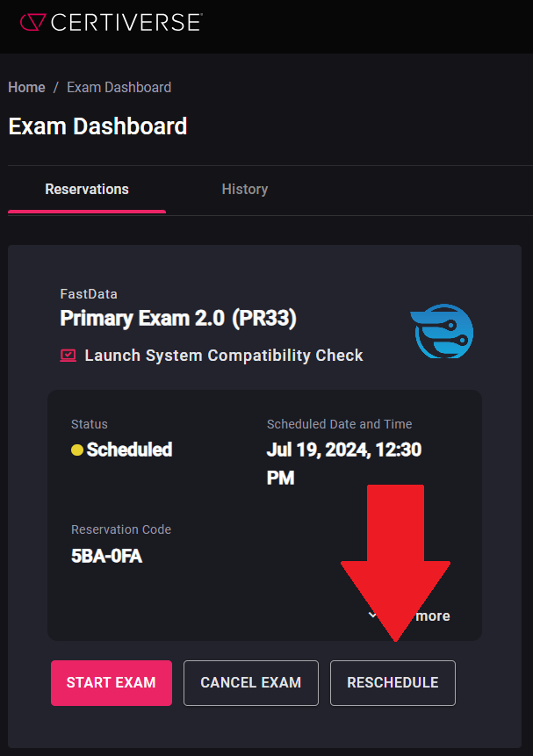Viewport: 533px width, 756px height.
Task: Click the FastData blue circular logo
Action: (x=442, y=331)
